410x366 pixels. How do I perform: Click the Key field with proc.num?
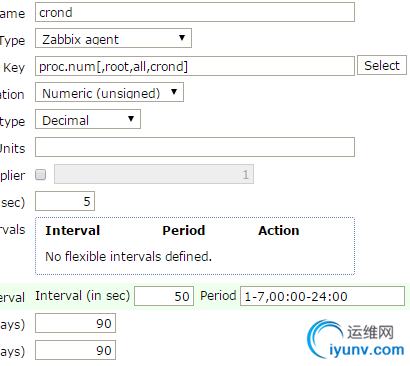pyautogui.click(x=195, y=66)
